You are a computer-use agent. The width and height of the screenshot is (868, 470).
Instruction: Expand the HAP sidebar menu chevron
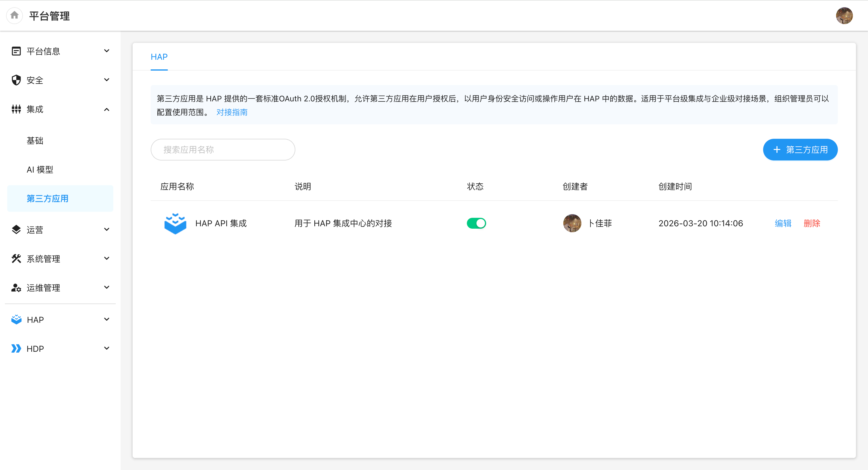click(107, 319)
